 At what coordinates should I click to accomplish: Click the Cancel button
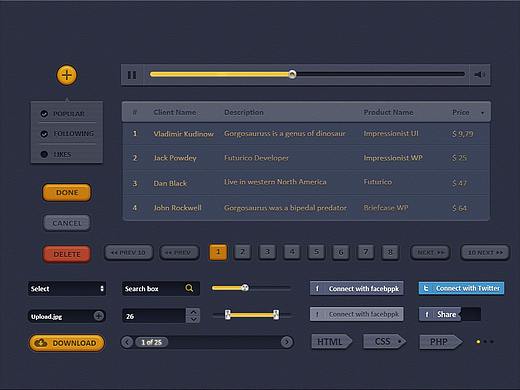pyautogui.click(x=67, y=223)
